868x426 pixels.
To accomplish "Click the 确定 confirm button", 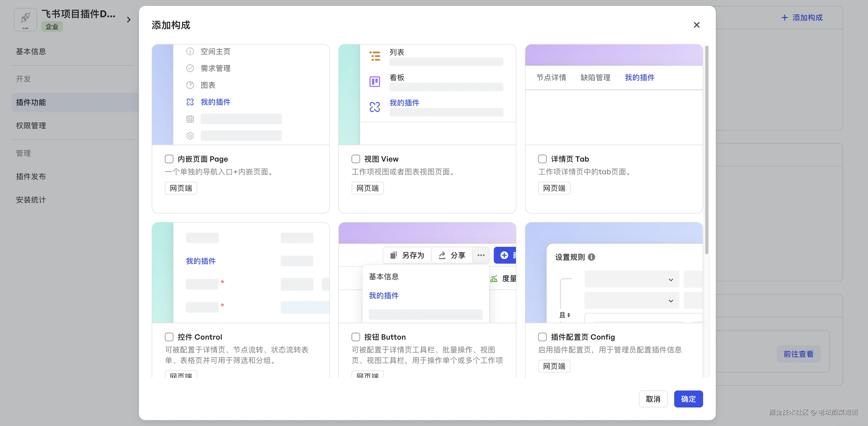I will (688, 399).
